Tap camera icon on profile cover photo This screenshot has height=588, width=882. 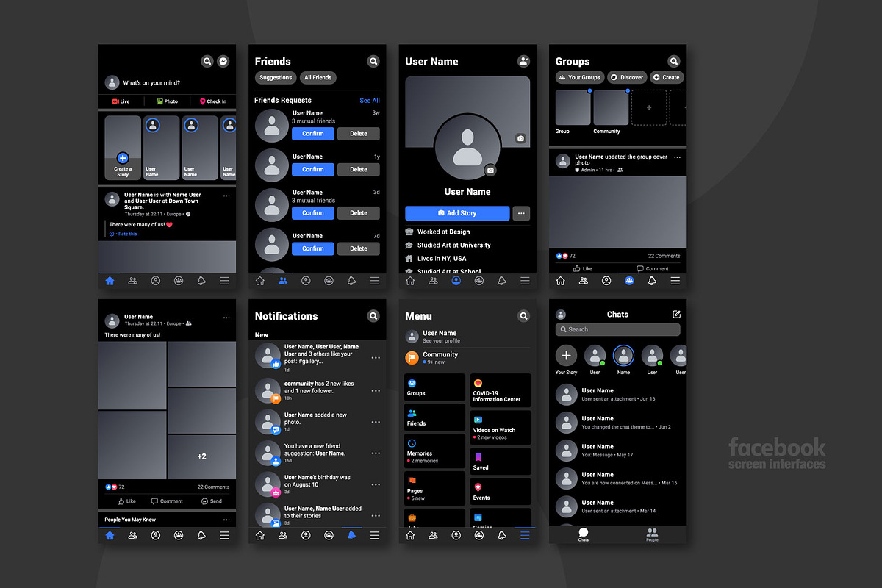[520, 138]
